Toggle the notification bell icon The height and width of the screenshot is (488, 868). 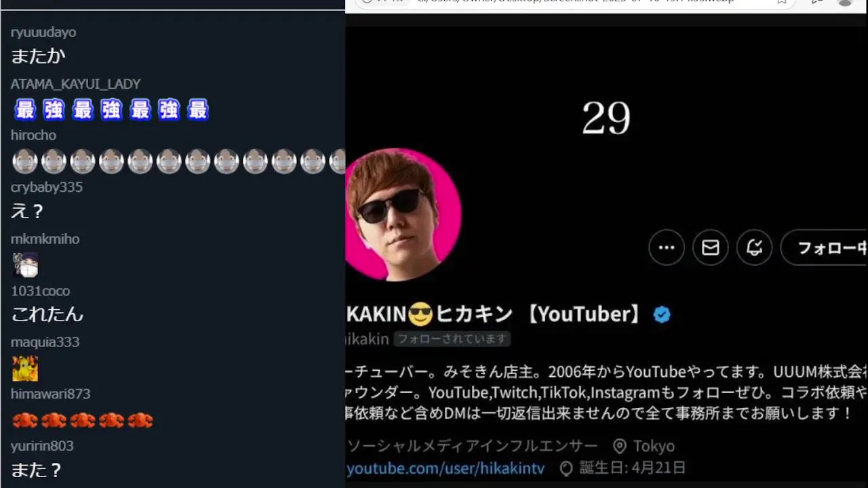754,247
